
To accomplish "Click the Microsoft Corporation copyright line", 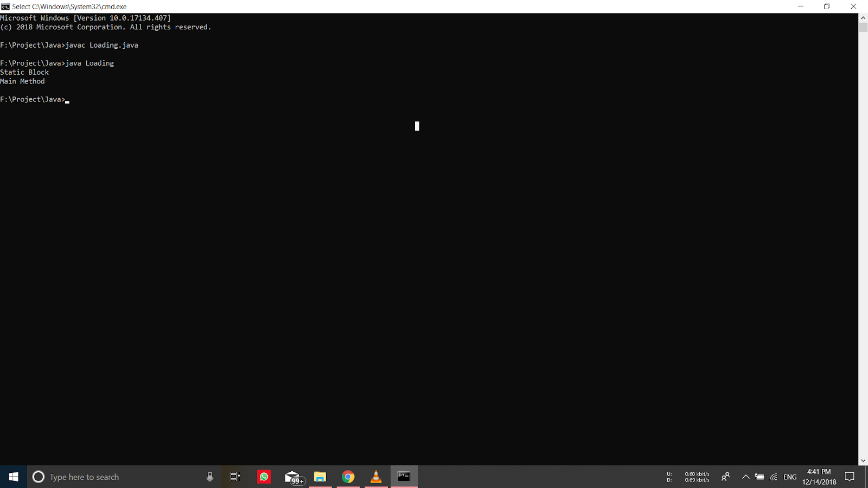I will (x=106, y=27).
